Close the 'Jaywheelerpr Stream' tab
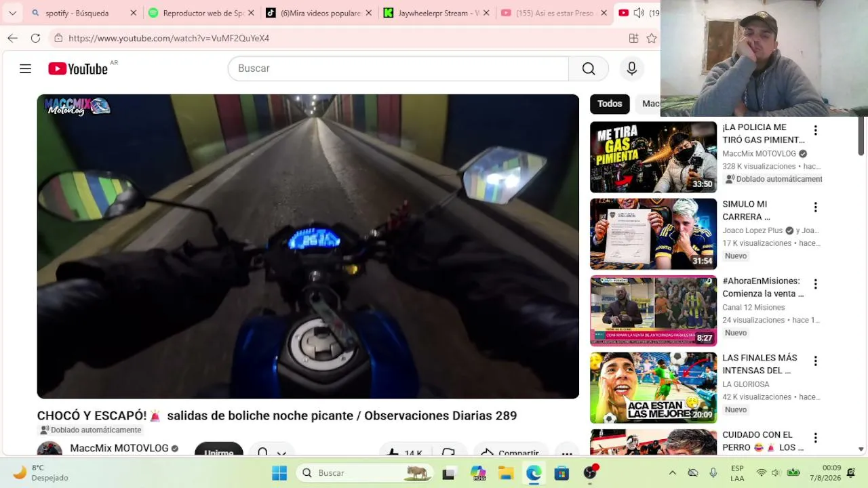868x488 pixels. pos(486,13)
